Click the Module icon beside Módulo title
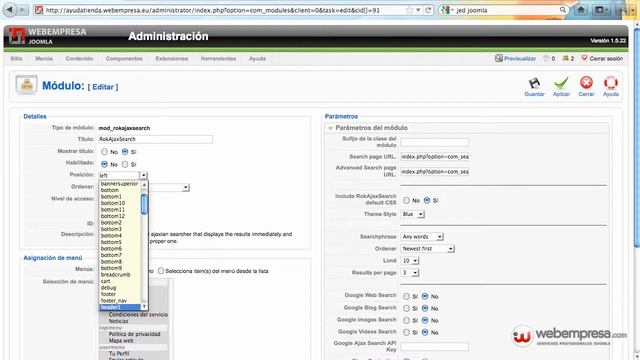The width and height of the screenshot is (640, 360). [27, 85]
